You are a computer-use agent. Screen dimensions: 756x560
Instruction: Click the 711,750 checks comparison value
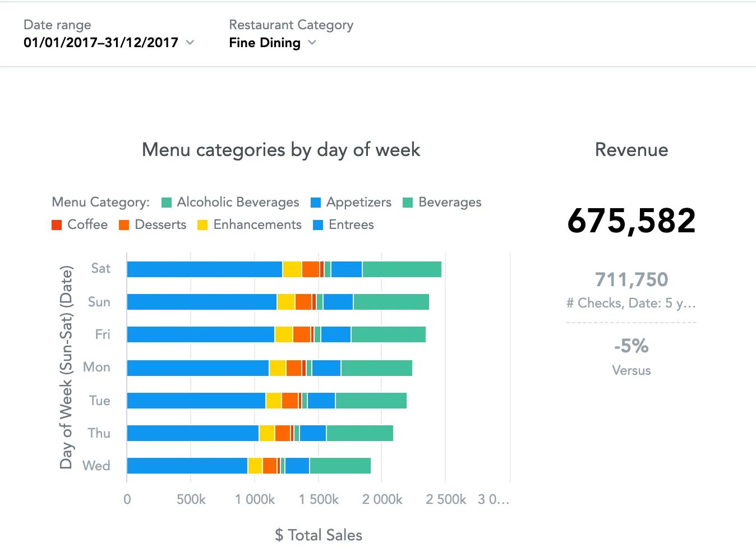pyautogui.click(x=631, y=279)
